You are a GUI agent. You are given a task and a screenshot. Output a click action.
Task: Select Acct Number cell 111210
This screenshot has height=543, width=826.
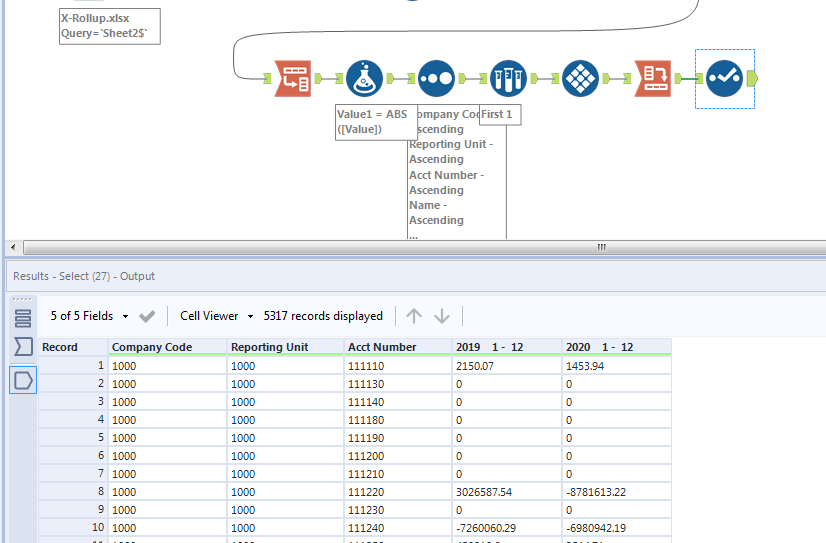398,474
